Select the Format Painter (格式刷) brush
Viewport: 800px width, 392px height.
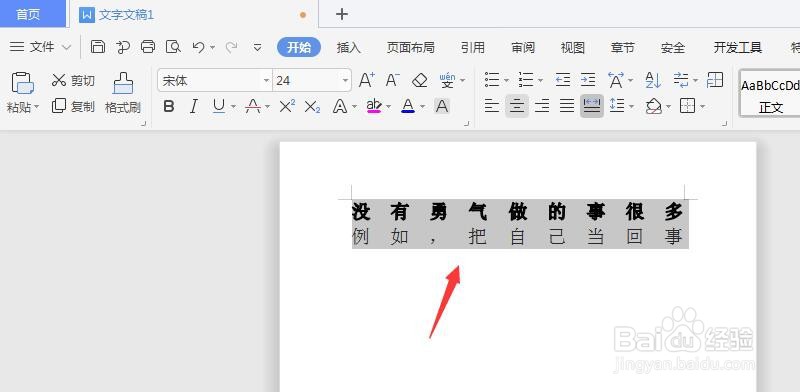tap(122, 93)
